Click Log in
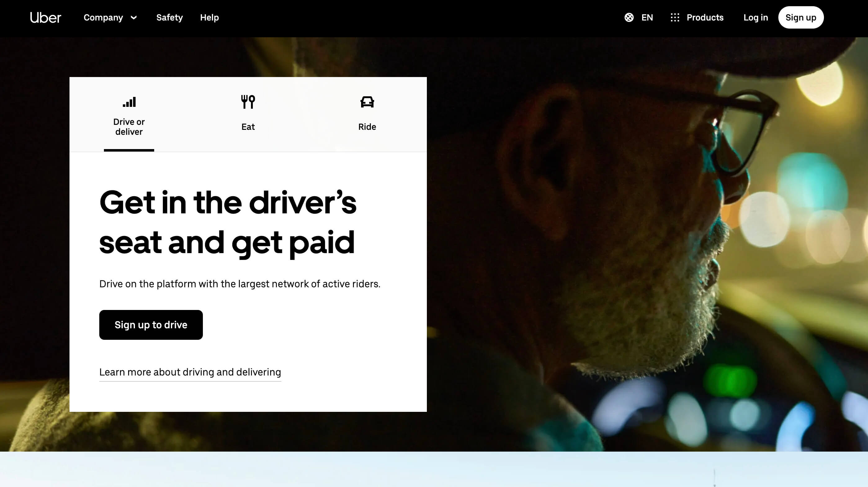 756,17
